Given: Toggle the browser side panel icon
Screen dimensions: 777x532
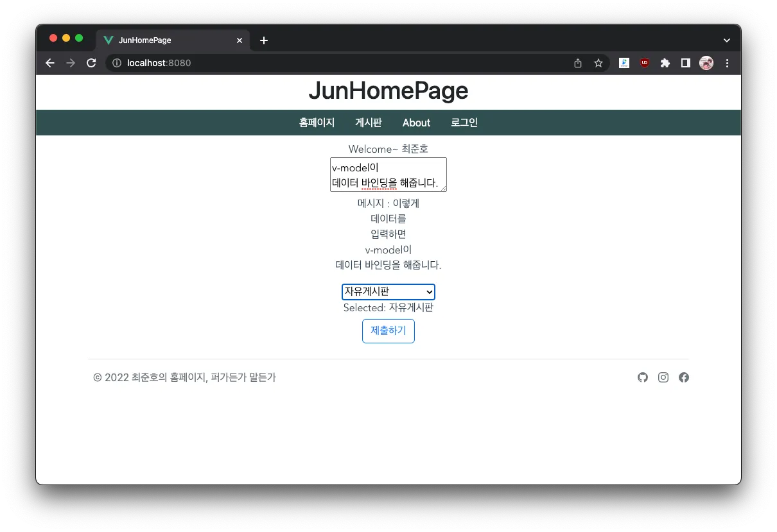Looking at the screenshot, I should [685, 63].
